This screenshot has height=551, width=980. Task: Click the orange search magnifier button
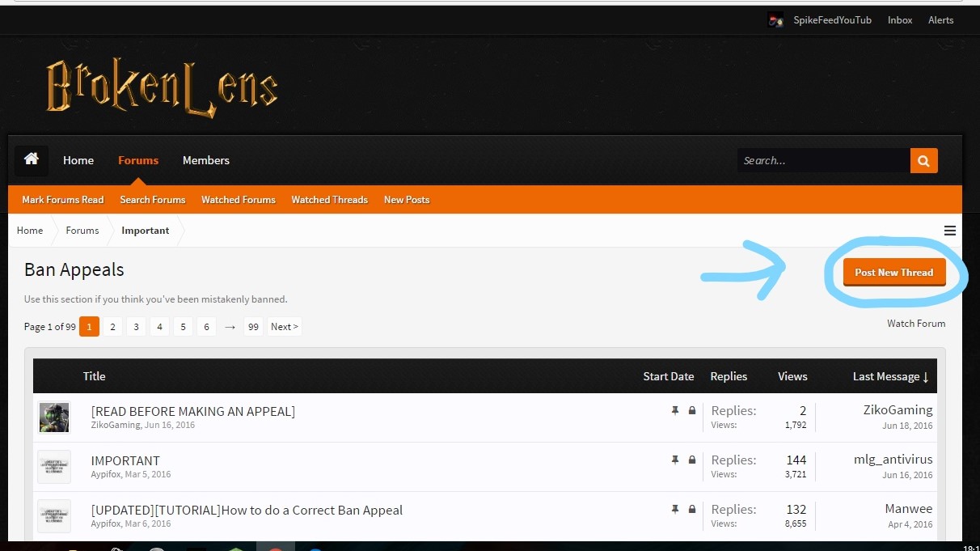point(923,160)
